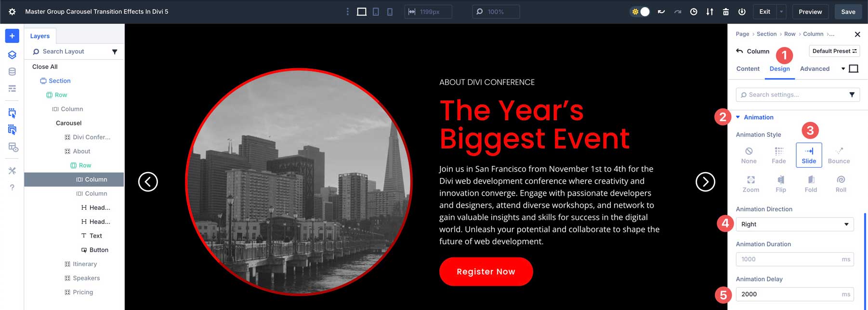Viewport: 868px width, 310px height.
Task: Click the Exit button
Action: click(x=764, y=12)
